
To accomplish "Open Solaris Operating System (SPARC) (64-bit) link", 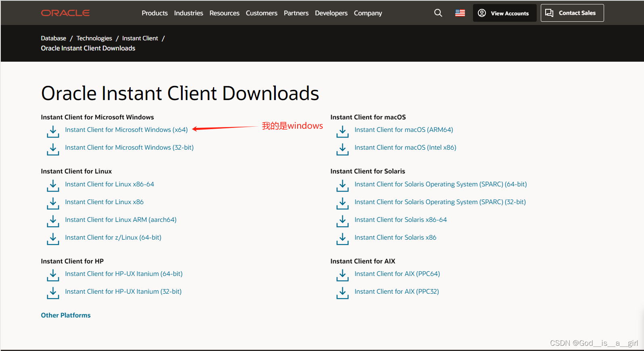I will pos(440,184).
